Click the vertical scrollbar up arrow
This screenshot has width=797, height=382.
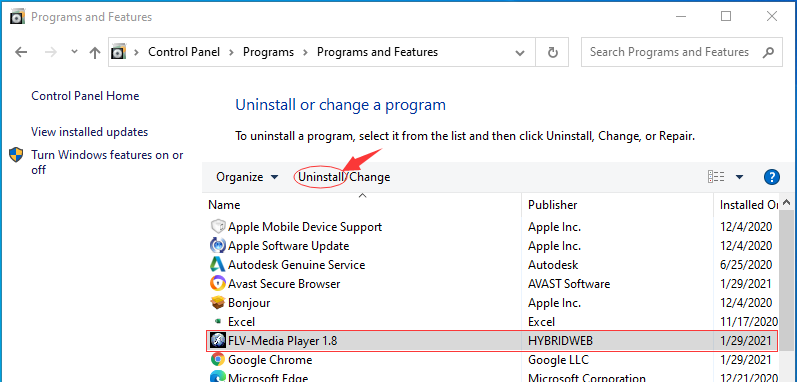[x=787, y=202]
